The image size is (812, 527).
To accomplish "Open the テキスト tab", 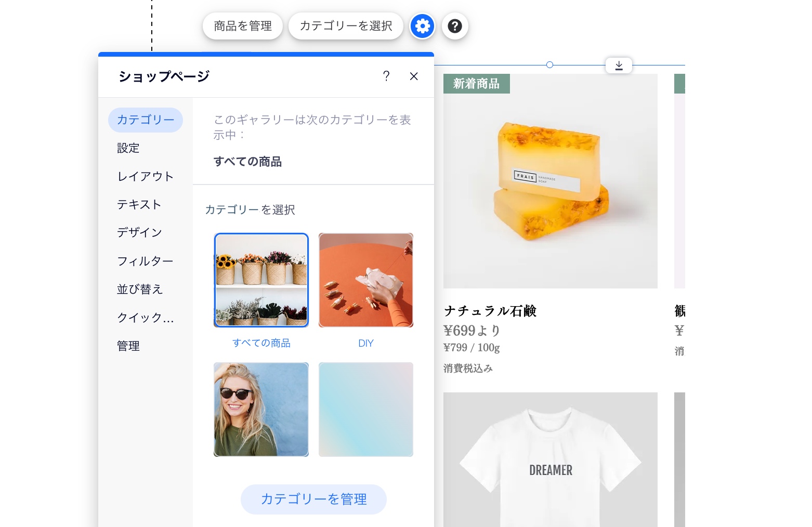I will pyautogui.click(x=139, y=205).
